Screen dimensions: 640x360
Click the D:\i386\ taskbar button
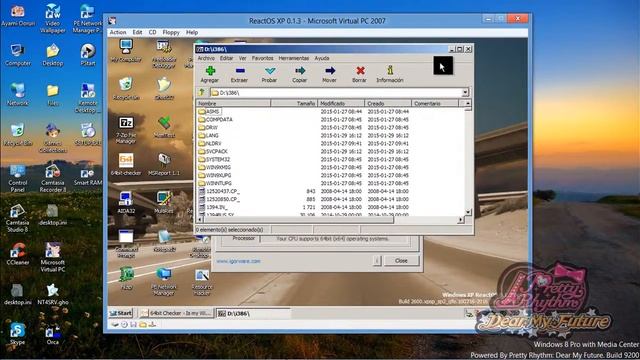(x=253, y=313)
